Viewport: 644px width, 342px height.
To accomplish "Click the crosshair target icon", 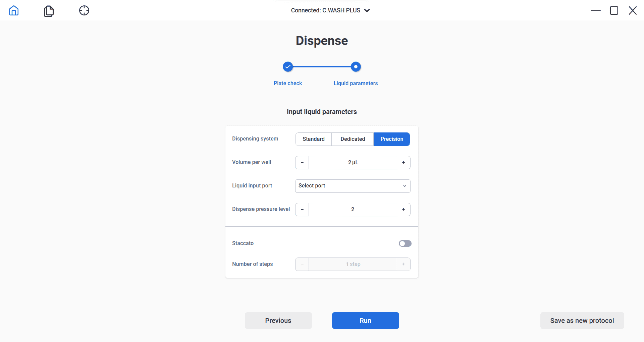I will (84, 11).
